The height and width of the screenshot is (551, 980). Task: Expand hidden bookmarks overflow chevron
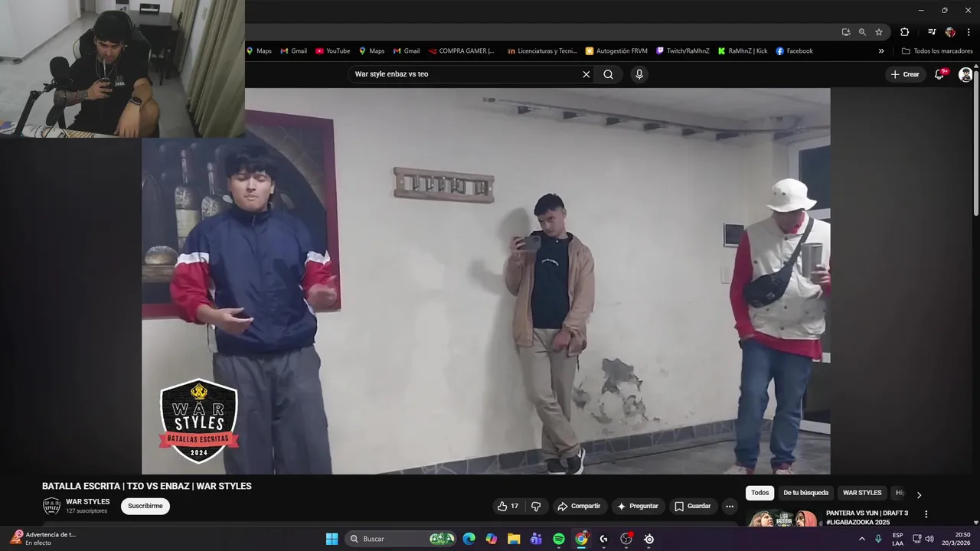[881, 51]
